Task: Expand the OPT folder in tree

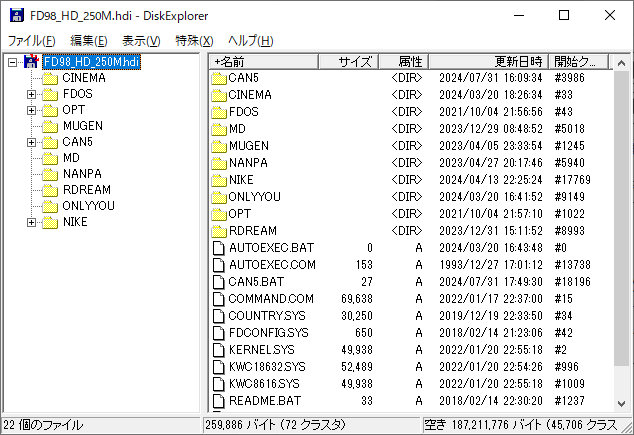Action: pos(32,110)
